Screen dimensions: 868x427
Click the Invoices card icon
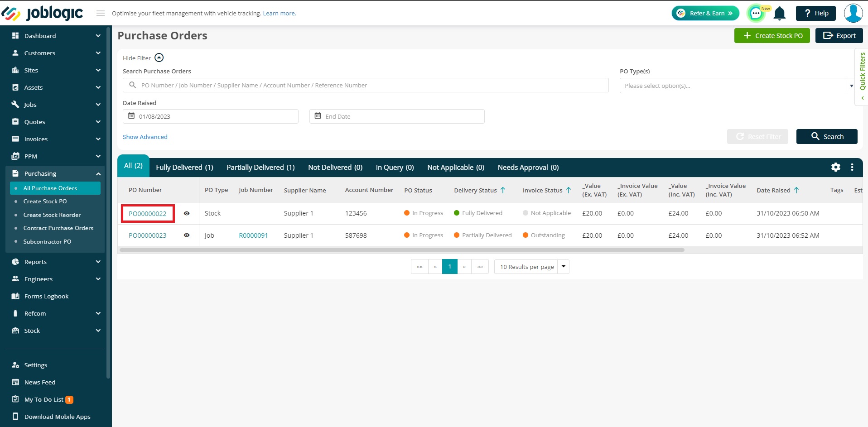coord(15,139)
